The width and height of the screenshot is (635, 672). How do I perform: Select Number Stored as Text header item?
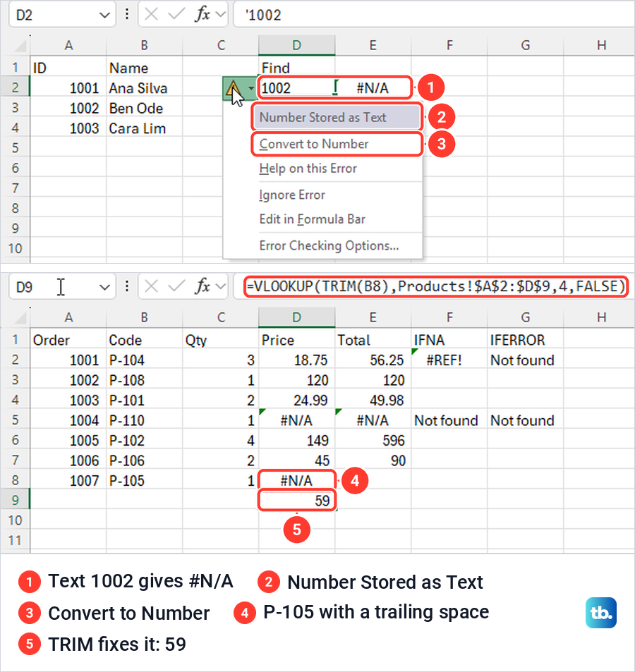point(337,118)
